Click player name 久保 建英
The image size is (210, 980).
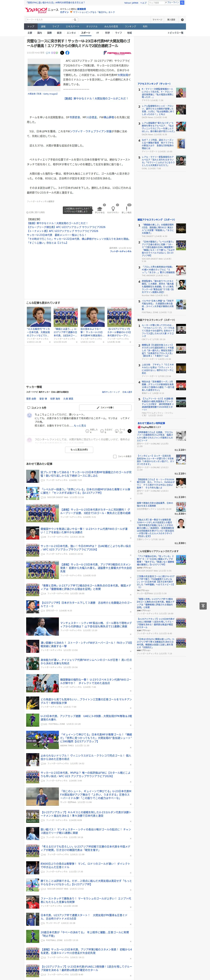click(x=68, y=398)
